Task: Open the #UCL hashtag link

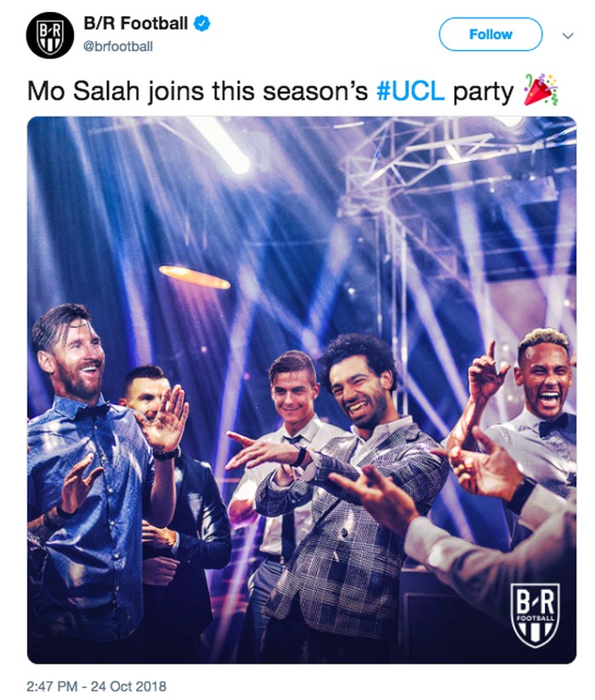Action: 411,92
